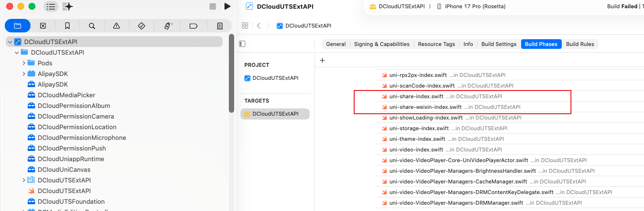Collapse the DCloudUTSExtAPI root project
Viewport: 644px width, 211px height.
coord(9,42)
